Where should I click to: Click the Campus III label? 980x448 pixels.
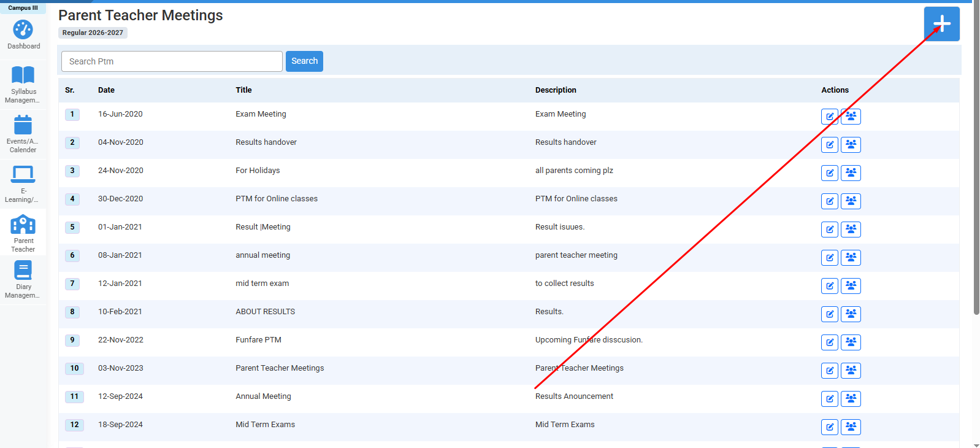click(x=23, y=8)
